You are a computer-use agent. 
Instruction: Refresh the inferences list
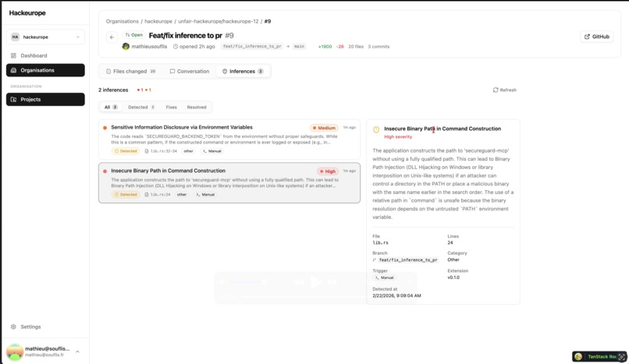[x=505, y=90]
